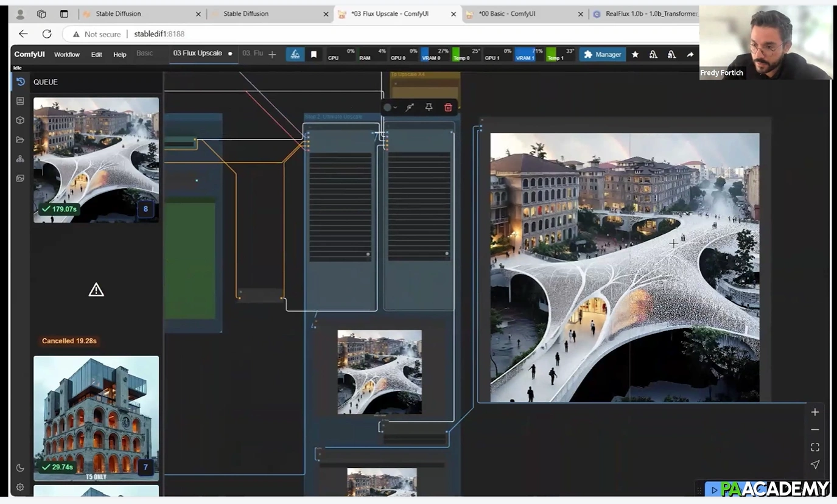837x504 pixels.
Task: Open the 179.07s result thumbnail in the queue
Action: pos(96,159)
